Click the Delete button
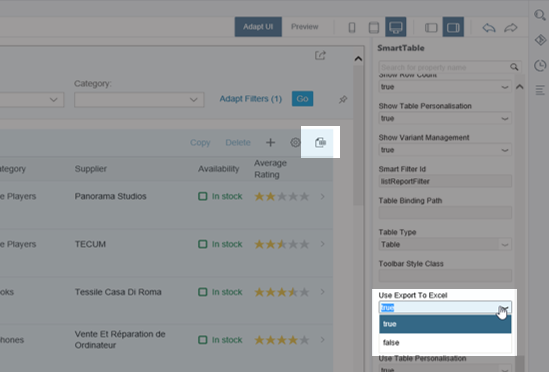549x372 pixels. [238, 143]
